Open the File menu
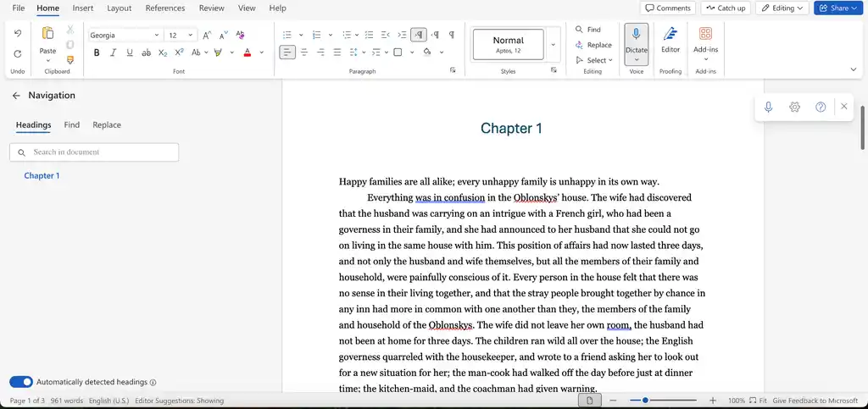 pyautogui.click(x=19, y=8)
